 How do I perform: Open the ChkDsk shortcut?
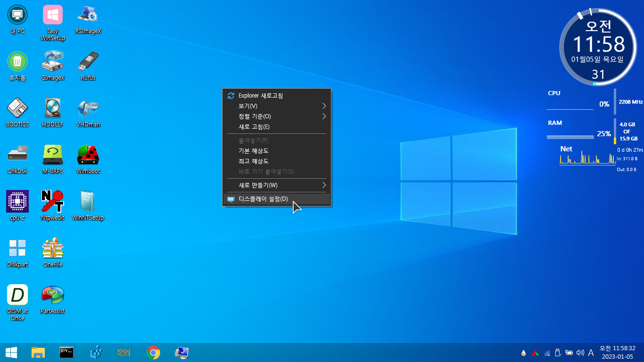coord(17,159)
